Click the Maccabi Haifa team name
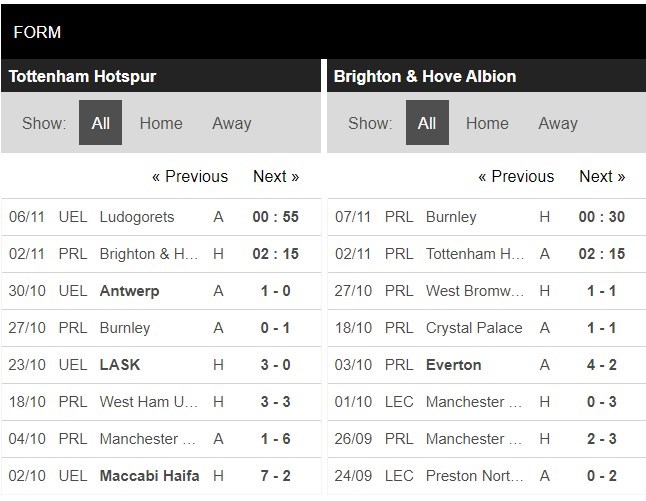Image resolution: width=646 pixels, height=501 pixels. tap(151, 476)
